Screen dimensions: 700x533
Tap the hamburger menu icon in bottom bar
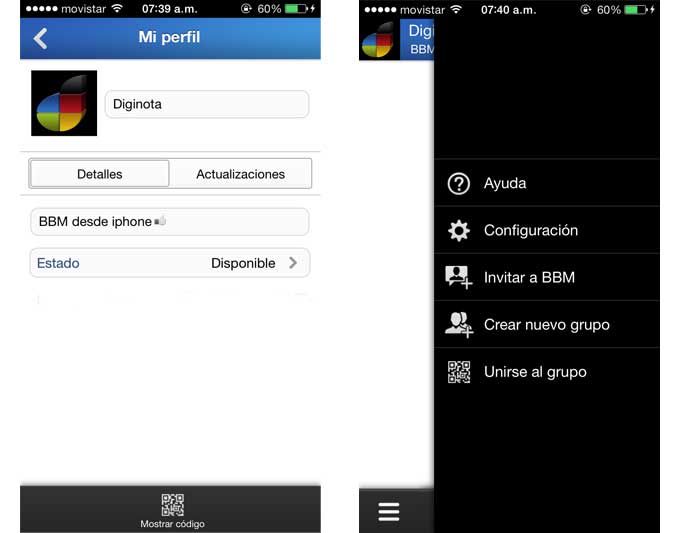389,512
